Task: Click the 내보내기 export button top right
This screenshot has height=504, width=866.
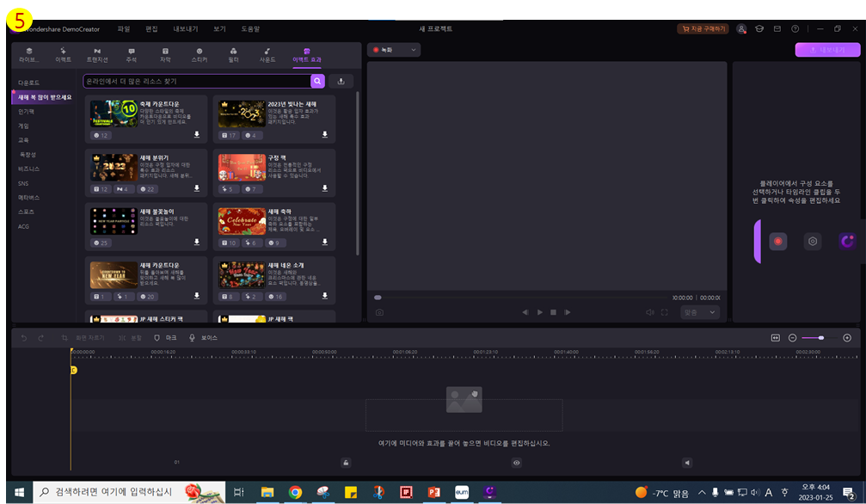Action: 827,51
